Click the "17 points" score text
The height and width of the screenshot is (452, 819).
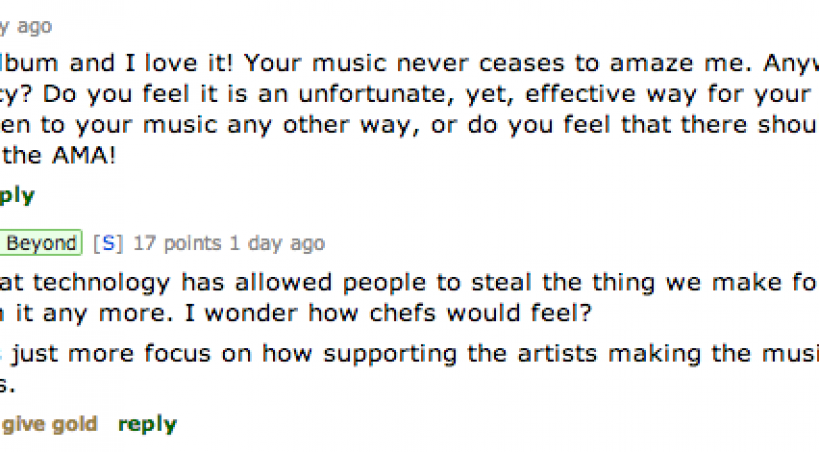(x=165, y=243)
